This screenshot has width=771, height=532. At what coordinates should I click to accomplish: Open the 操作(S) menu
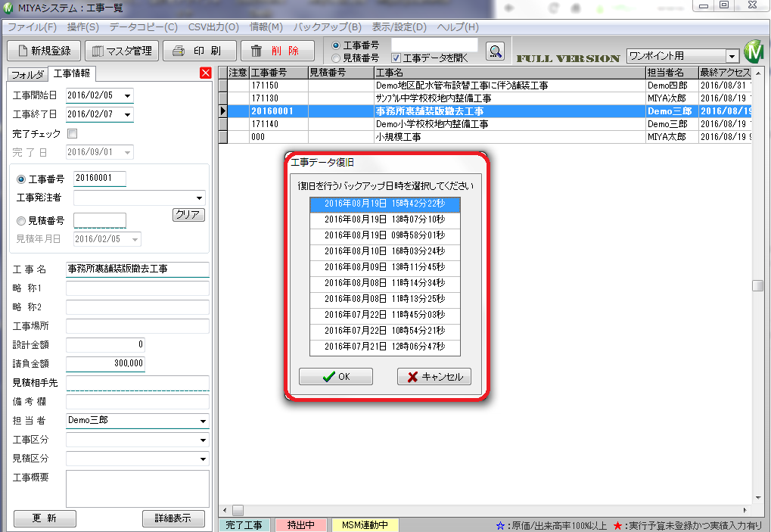pyautogui.click(x=83, y=27)
